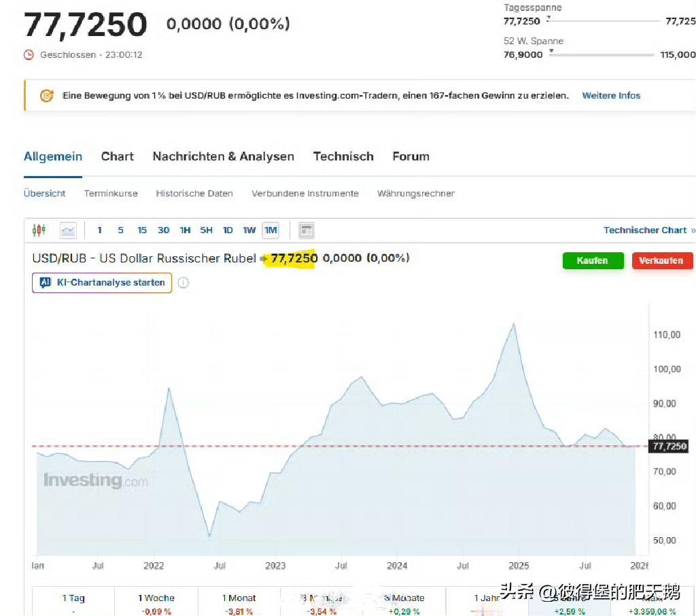Screen dimensions: 696x616
Task: Click the 2025 x-axis label
Action: click(519, 566)
